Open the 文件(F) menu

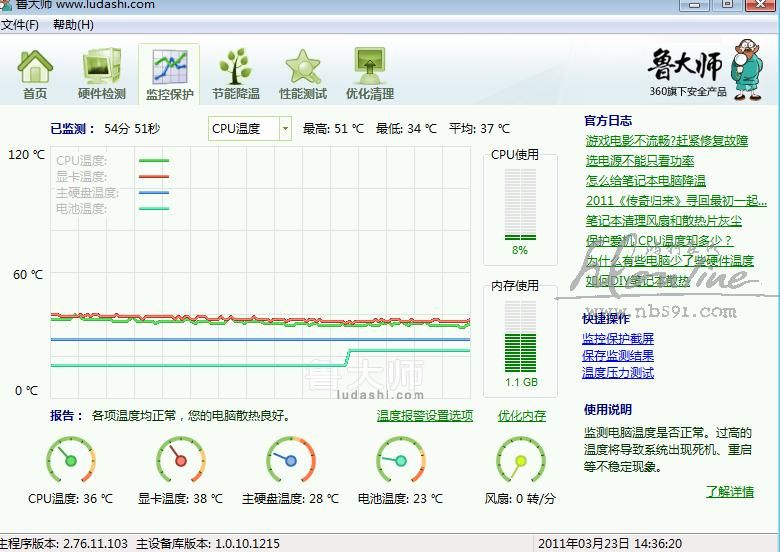[20, 24]
